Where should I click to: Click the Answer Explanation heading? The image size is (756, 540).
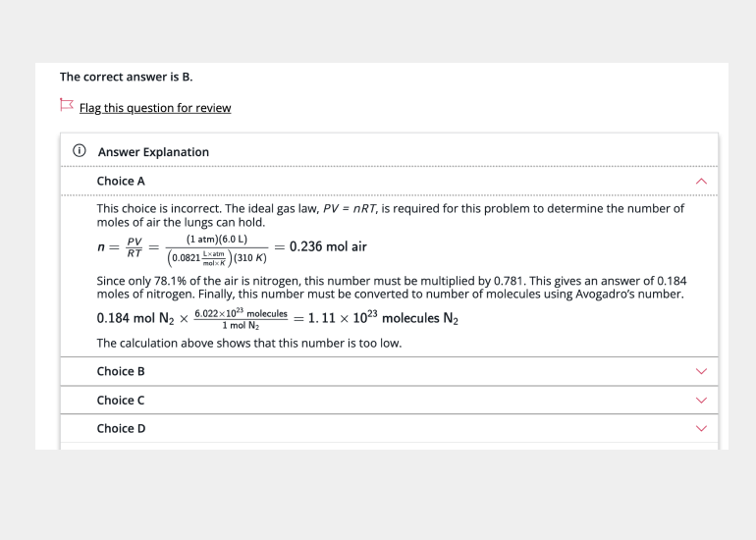153,152
